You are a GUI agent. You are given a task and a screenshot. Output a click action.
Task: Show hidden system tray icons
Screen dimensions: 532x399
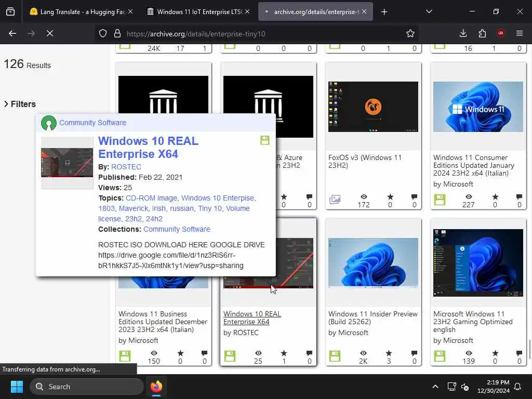point(435,387)
